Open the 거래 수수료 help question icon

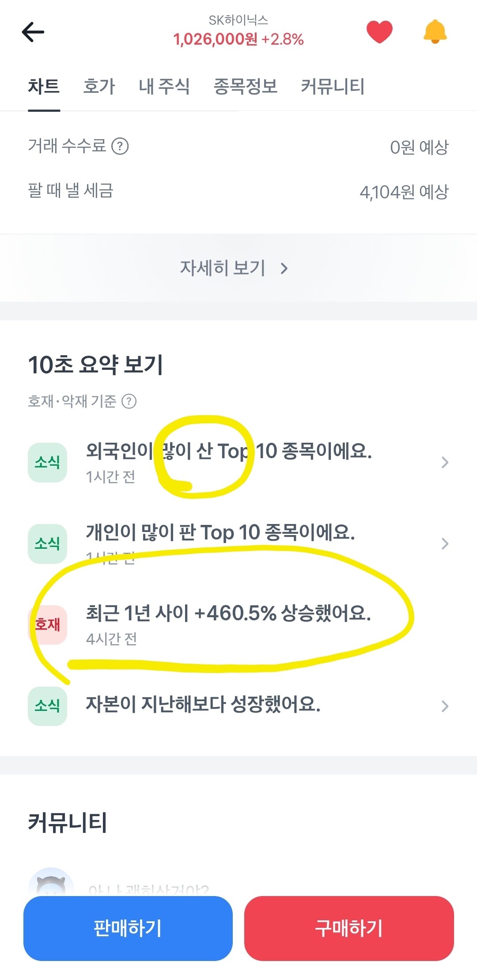click(120, 146)
